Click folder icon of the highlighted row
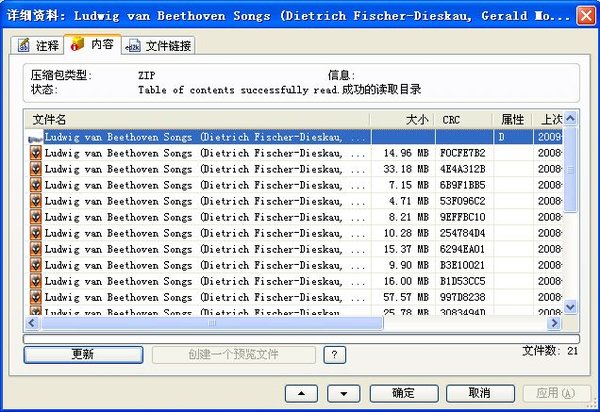600x412 pixels. [35, 138]
